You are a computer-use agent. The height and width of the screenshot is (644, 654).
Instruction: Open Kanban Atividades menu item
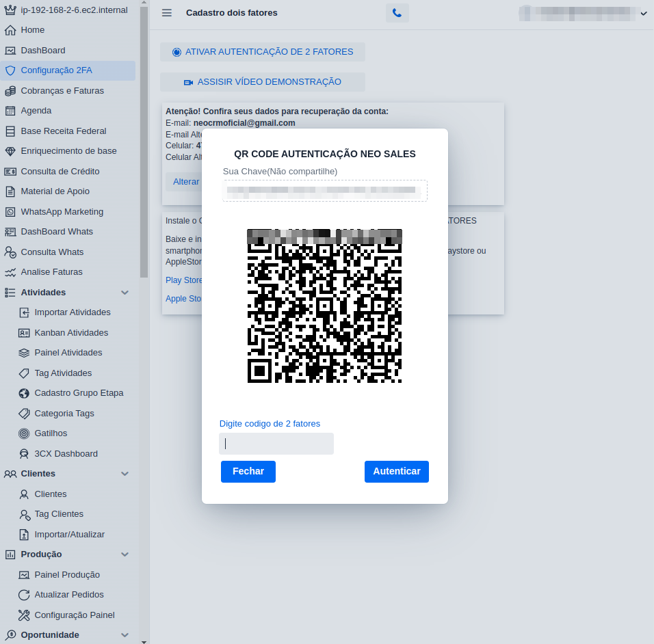click(x=71, y=333)
